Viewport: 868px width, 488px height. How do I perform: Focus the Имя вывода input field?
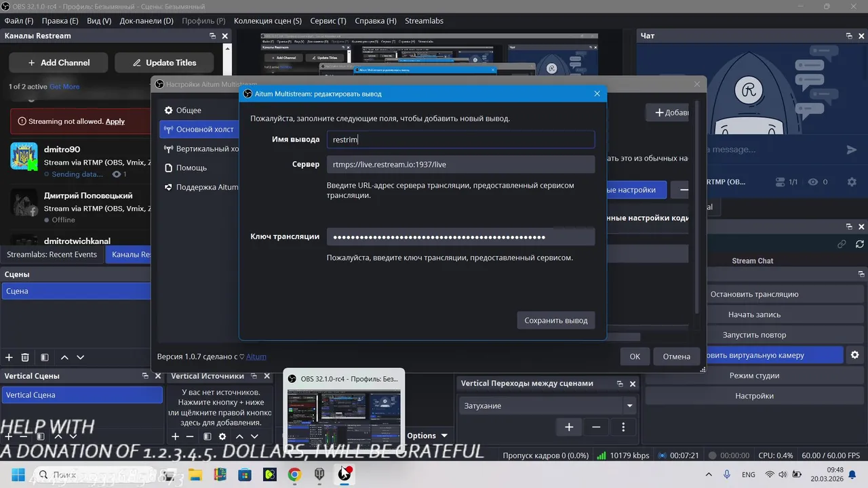[460, 140]
